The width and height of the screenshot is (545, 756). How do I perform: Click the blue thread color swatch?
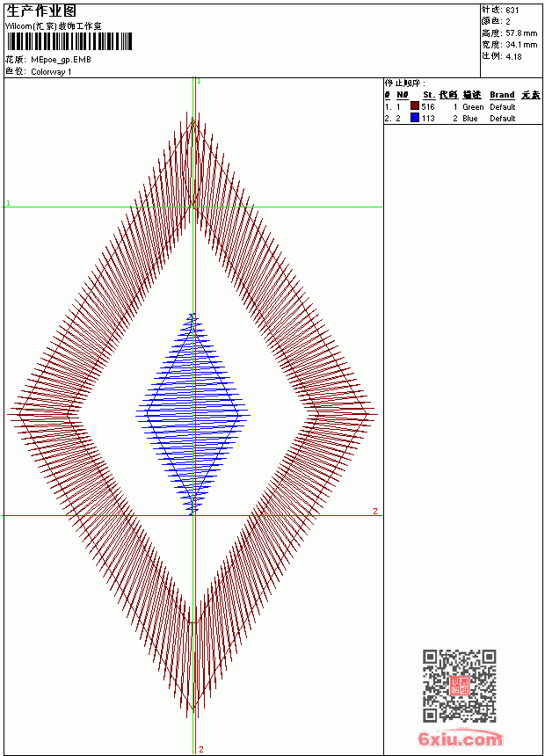[415, 118]
